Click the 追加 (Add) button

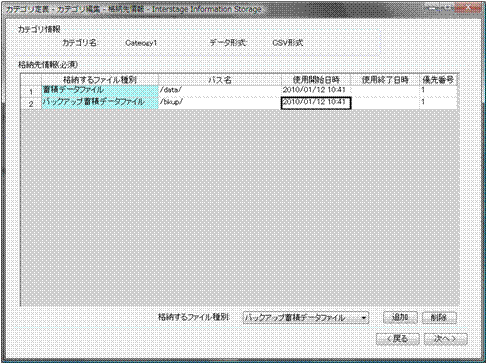click(400, 317)
